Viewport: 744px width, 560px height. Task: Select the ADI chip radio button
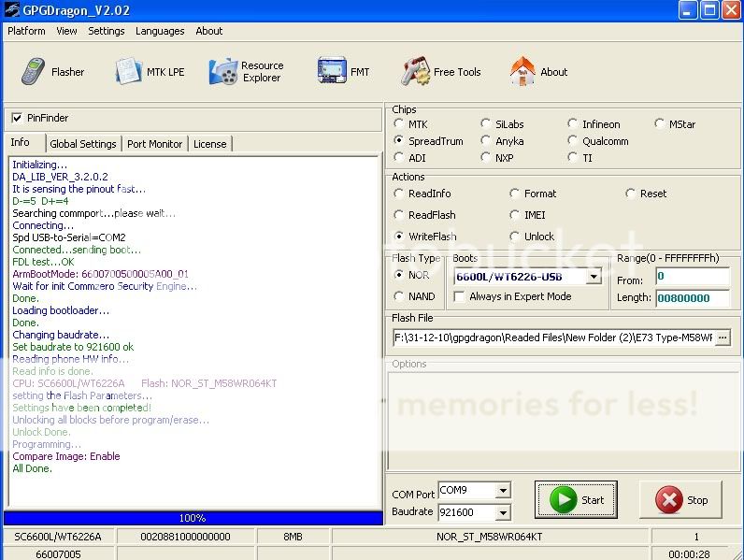(398, 158)
